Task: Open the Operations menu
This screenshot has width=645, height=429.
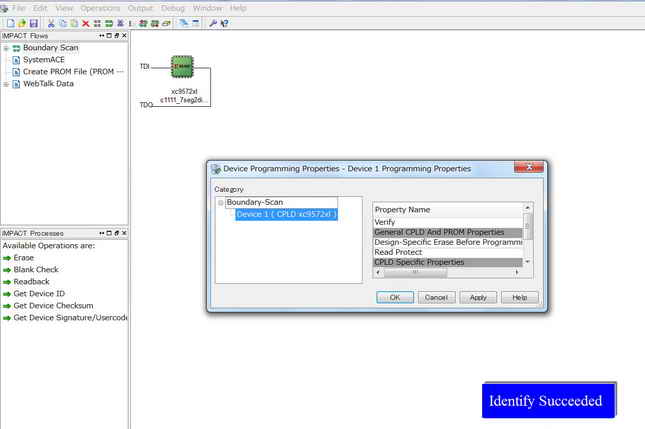Action: click(100, 8)
